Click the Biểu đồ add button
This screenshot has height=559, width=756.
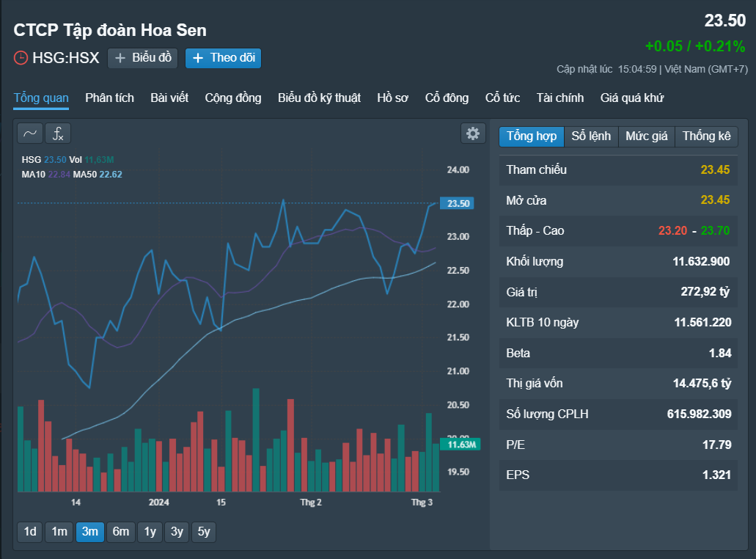[x=143, y=58]
